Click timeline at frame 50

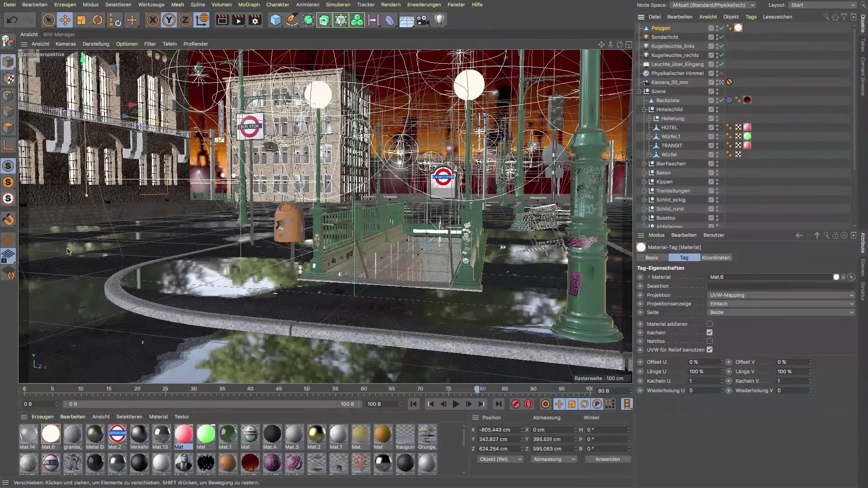pyautogui.click(x=307, y=389)
